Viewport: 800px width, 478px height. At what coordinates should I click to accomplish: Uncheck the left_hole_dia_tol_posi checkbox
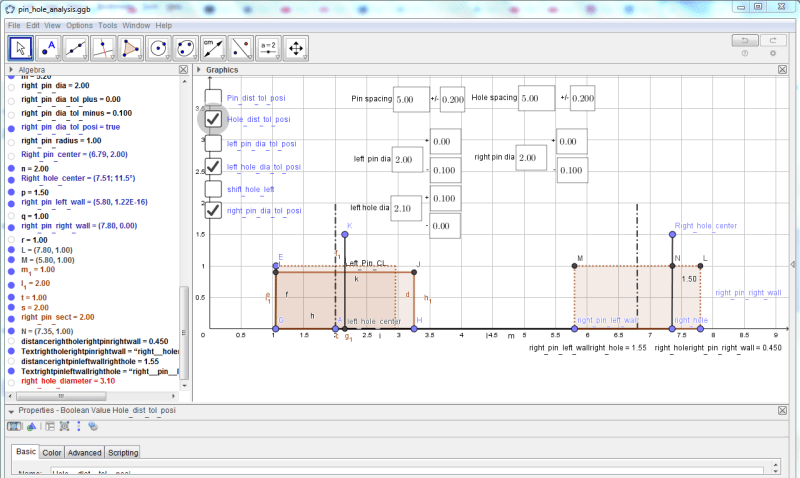tap(213, 166)
